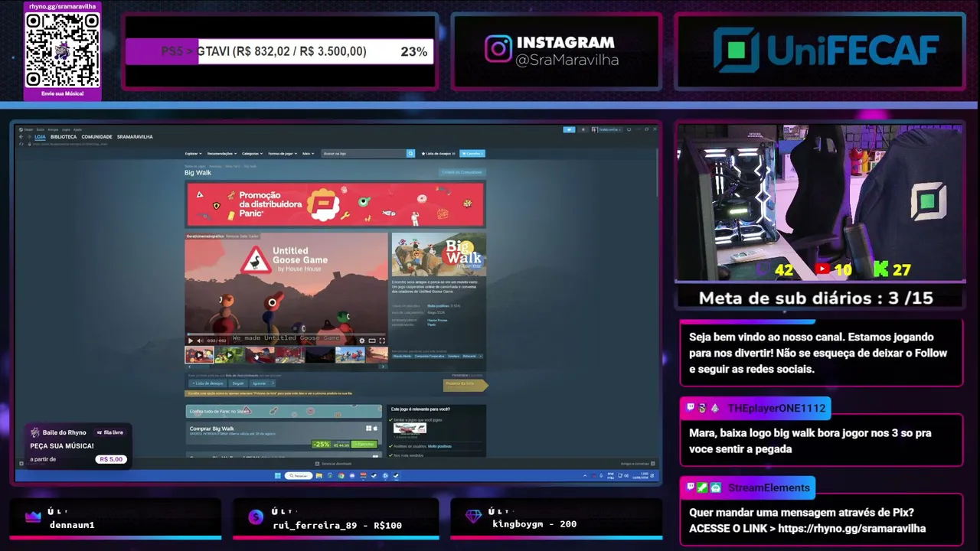Switch to the LOJA tab
The height and width of the screenshot is (551, 980).
pyautogui.click(x=41, y=137)
